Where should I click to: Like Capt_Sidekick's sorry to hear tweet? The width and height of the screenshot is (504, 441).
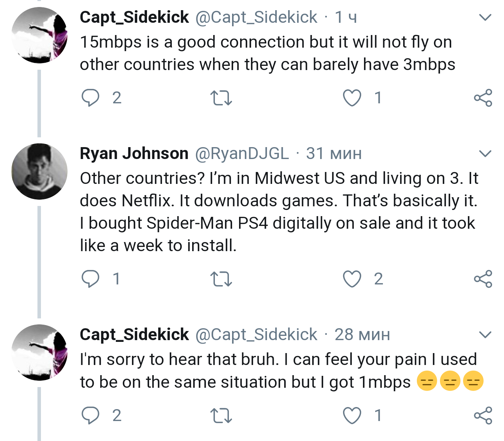[x=352, y=416]
